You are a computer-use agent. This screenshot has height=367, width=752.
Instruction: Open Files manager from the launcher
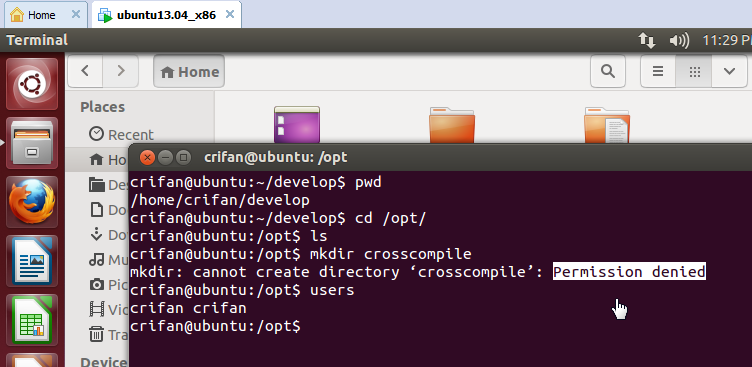32,143
